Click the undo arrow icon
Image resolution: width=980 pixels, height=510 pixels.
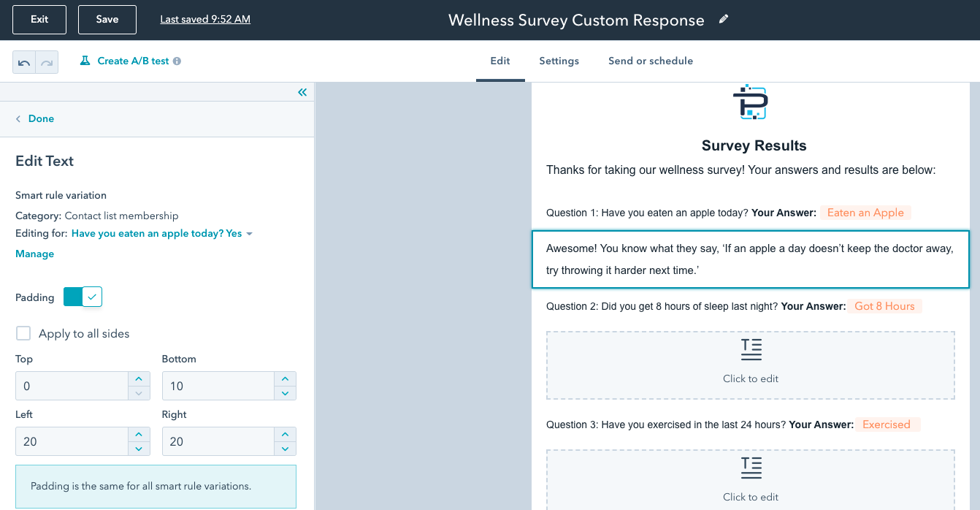click(24, 63)
